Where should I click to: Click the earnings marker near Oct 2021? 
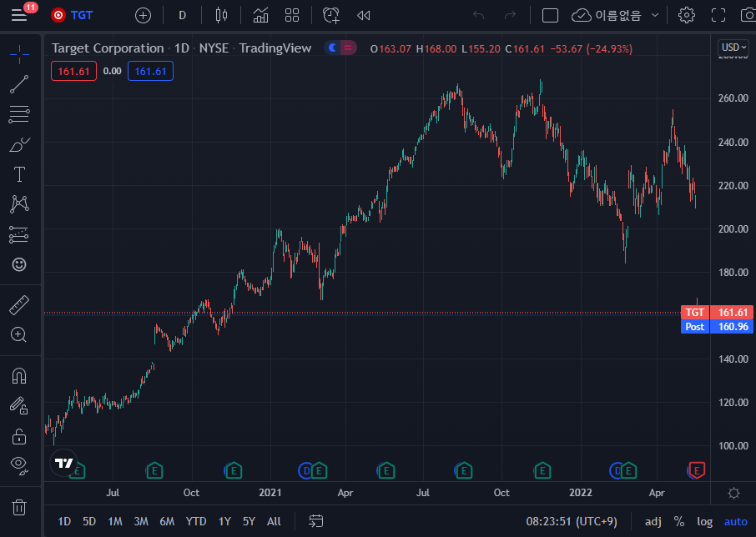pos(542,470)
